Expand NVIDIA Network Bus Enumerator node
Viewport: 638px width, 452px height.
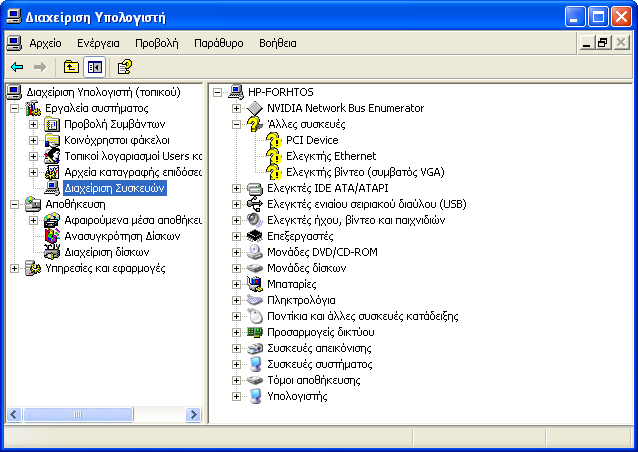coord(236,108)
